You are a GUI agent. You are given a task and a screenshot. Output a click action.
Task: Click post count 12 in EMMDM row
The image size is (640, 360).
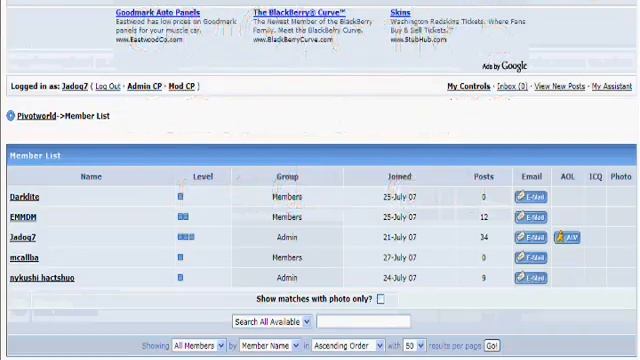484,217
